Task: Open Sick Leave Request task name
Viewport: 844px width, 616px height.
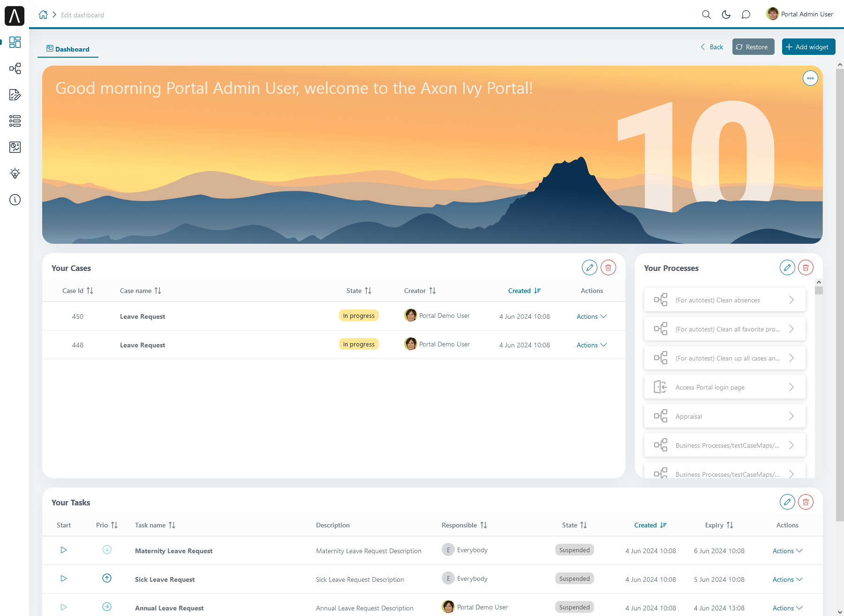Action: (165, 579)
